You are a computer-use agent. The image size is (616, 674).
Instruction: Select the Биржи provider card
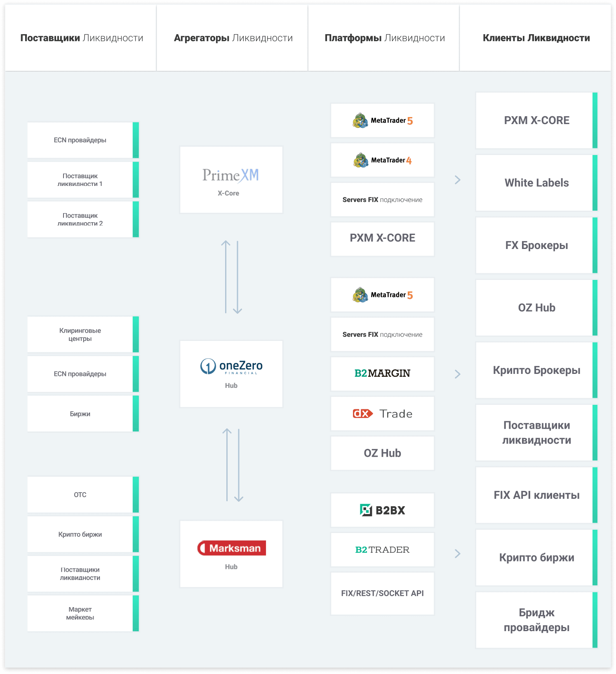[x=83, y=413]
